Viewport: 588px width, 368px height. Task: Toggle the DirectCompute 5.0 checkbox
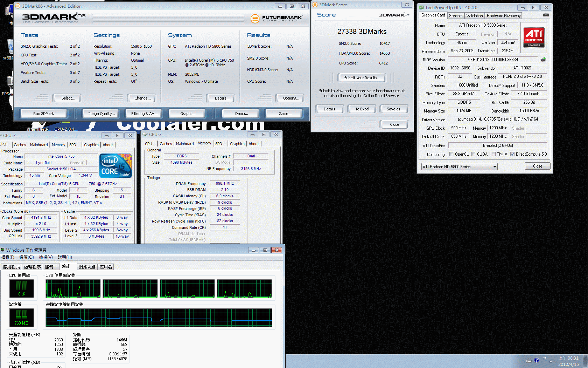512,154
